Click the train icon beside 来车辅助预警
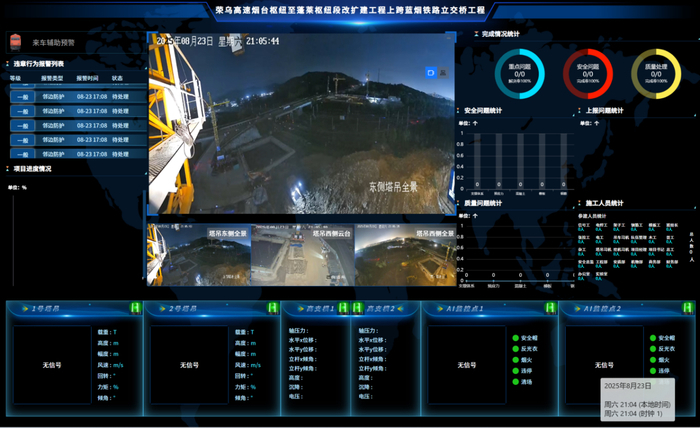700x428 pixels. coord(15,42)
